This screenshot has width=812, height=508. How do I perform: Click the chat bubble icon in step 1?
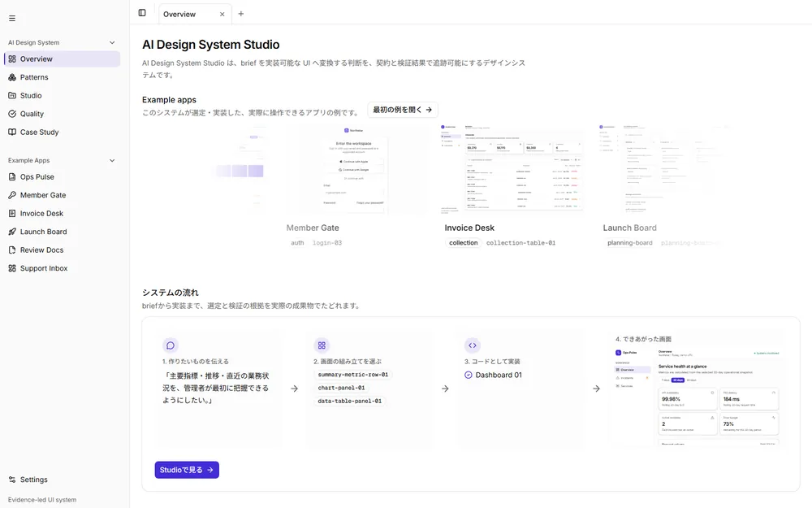pos(171,345)
